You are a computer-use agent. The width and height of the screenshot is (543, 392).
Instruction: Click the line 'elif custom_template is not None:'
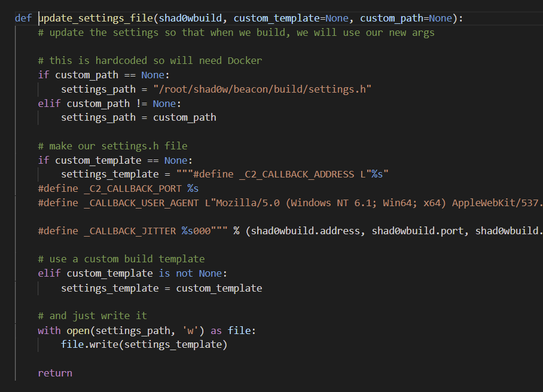tap(133, 273)
